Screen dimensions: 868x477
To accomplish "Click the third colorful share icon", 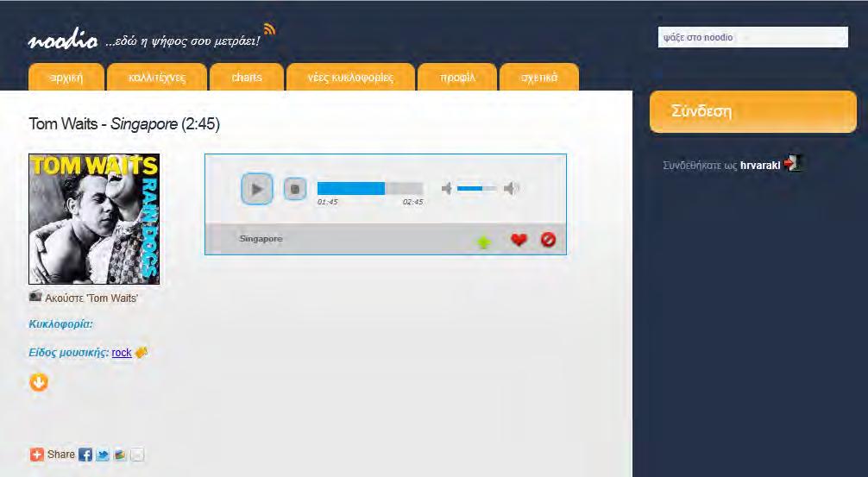I will [120, 455].
